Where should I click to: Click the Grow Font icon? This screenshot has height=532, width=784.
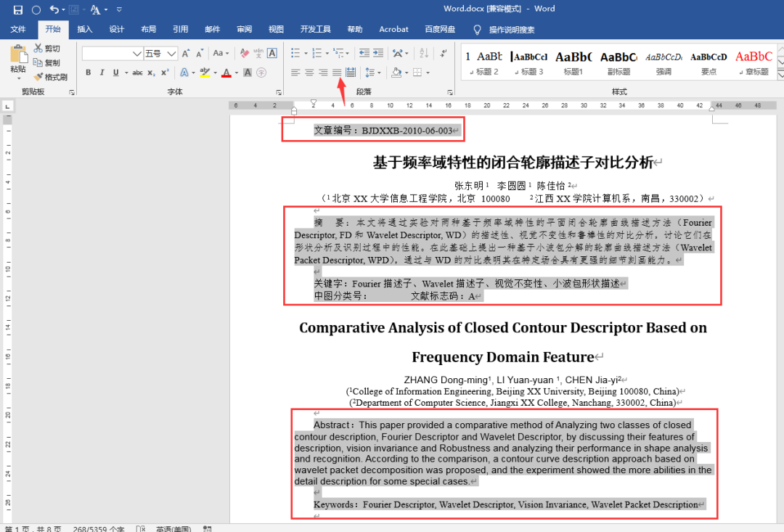pyautogui.click(x=186, y=53)
